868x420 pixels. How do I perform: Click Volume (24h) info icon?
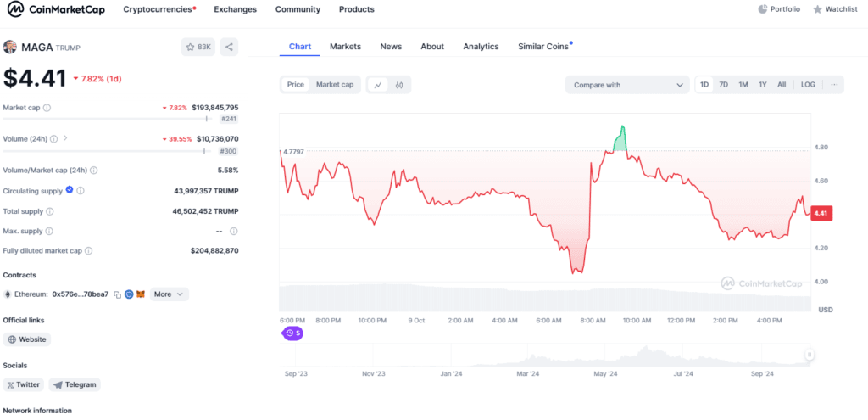click(x=53, y=138)
